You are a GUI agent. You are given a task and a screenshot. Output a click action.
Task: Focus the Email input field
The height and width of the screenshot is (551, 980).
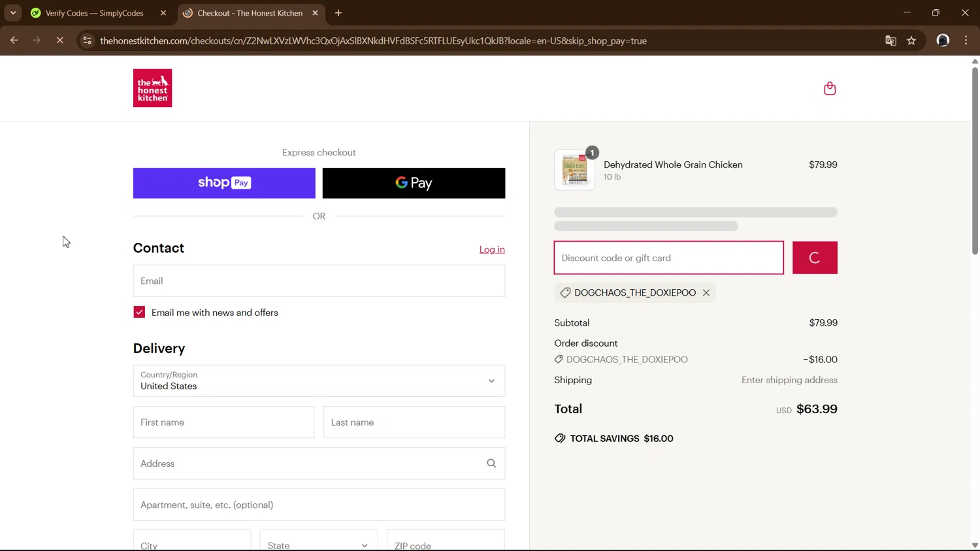click(x=319, y=281)
